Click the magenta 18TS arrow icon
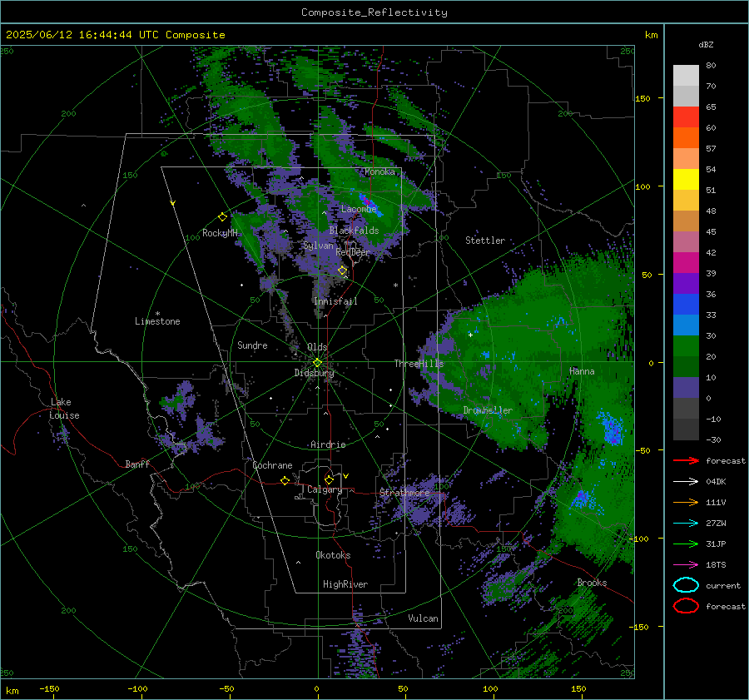749x700 pixels. click(686, 565)
